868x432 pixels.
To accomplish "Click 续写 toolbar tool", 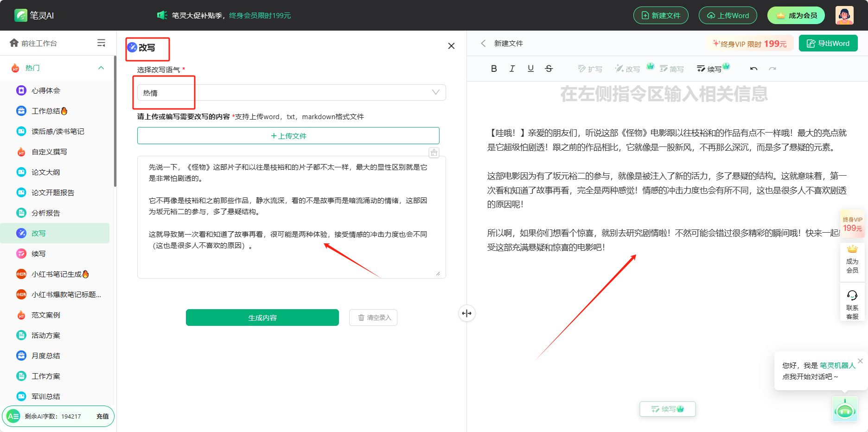I will [709, 69].
